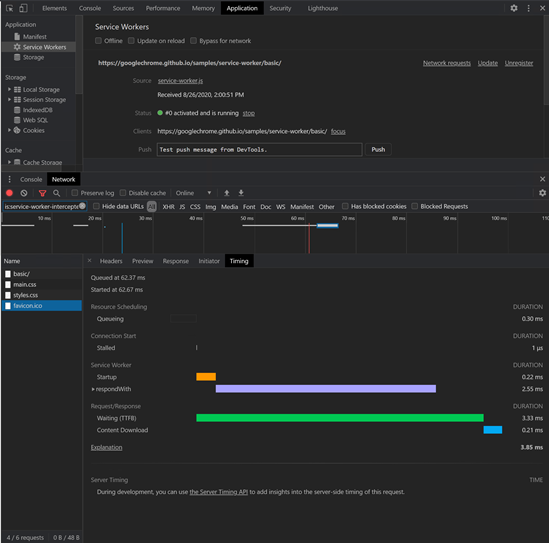Switch to the Sources tab
549x543 pixels.
pos(123,8)
